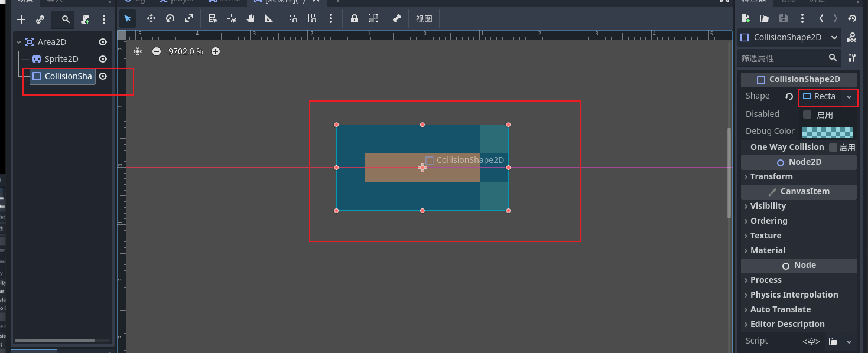Enable the One Way Collision checkbox
This screenshot has height=353, width=868.
point(833,148)
